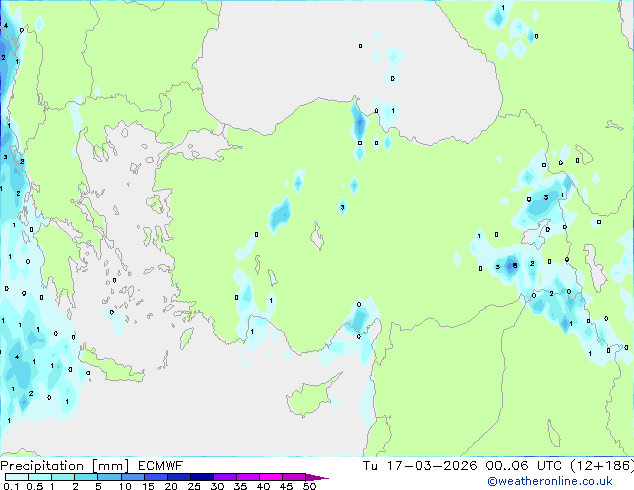Pick the 15–20 mm legend color swatch
Screen dimensions: 634x490
(x=155, y=477)
